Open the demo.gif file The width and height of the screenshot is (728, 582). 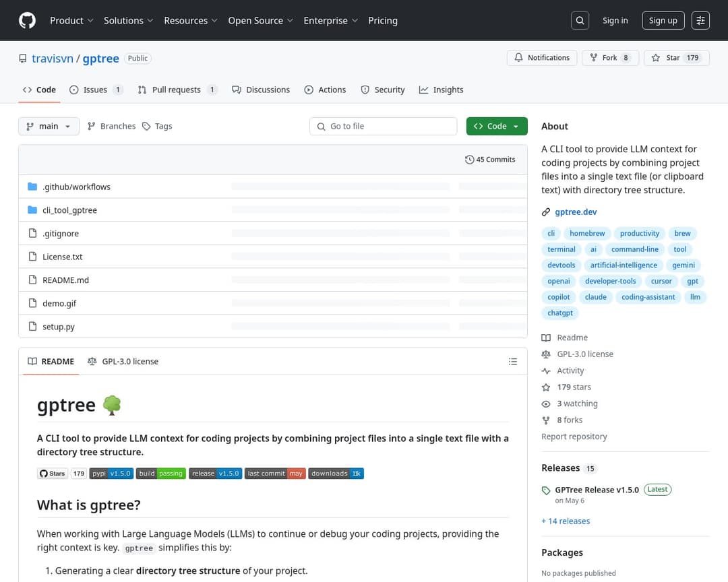(59, 303)
